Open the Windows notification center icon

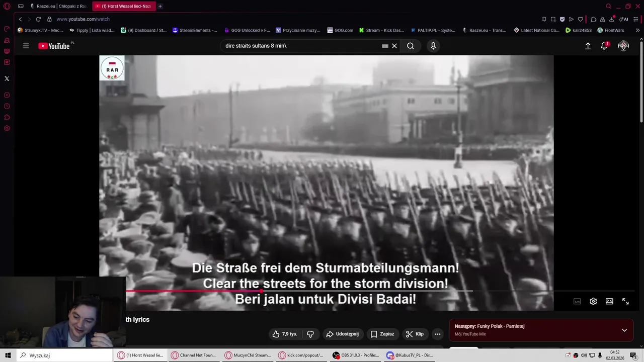(633, 355)
